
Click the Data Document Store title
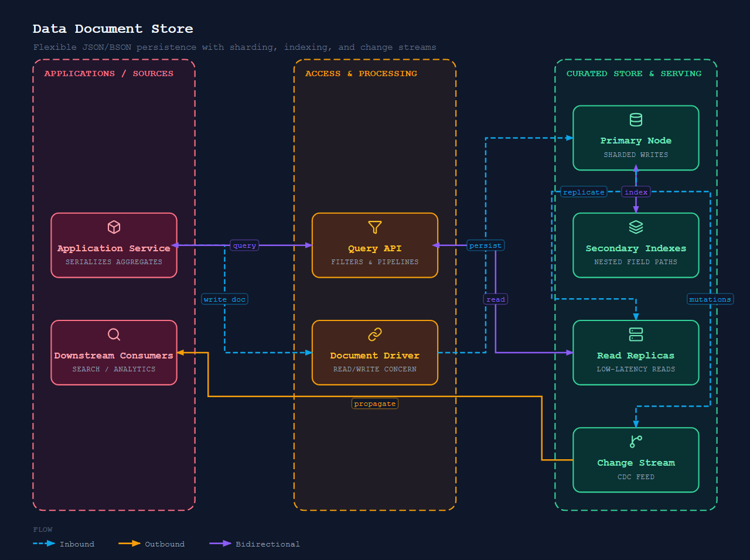tap(113, 29)
